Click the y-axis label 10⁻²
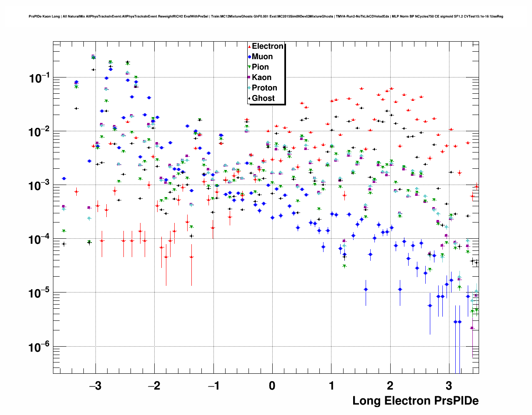Image resolution: width=532 pixels, height=415 pixels. (39, 131)
